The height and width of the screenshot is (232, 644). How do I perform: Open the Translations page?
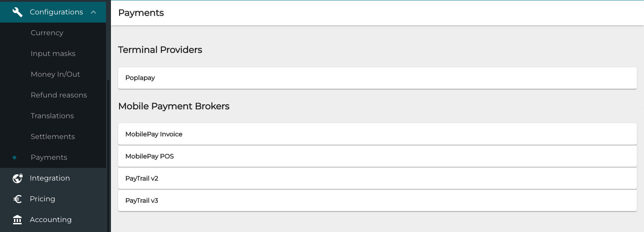pyautogui.click(x=52, y=116)
